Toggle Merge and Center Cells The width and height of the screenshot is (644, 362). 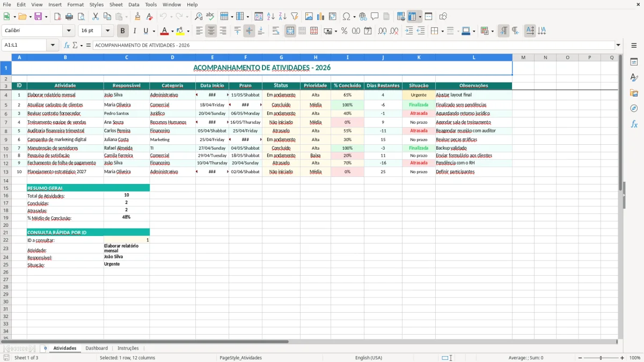[290, 31]
